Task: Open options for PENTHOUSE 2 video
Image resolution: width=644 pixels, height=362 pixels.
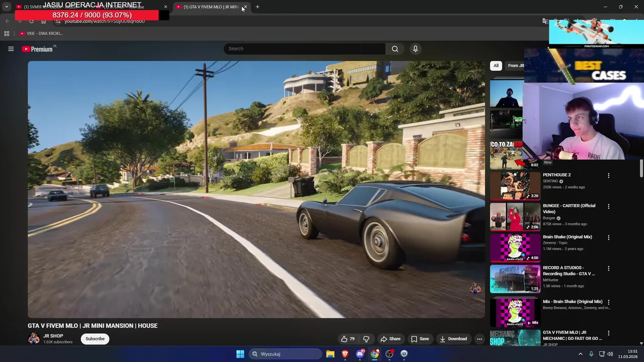Action: [608, 175]
